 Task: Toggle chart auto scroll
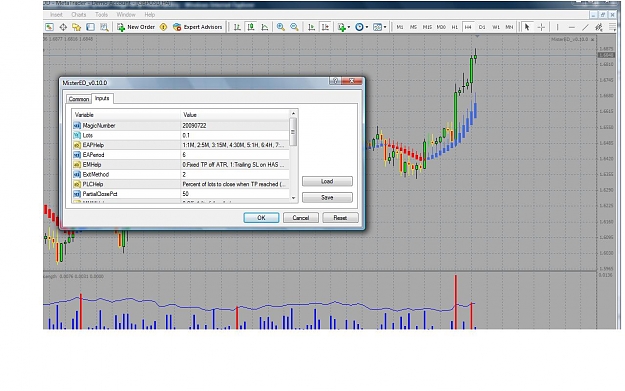point(312,27)
